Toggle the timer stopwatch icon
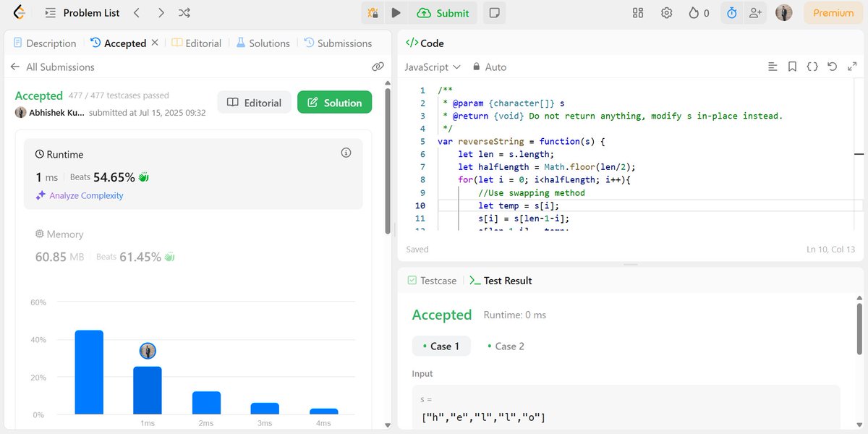 732,13
